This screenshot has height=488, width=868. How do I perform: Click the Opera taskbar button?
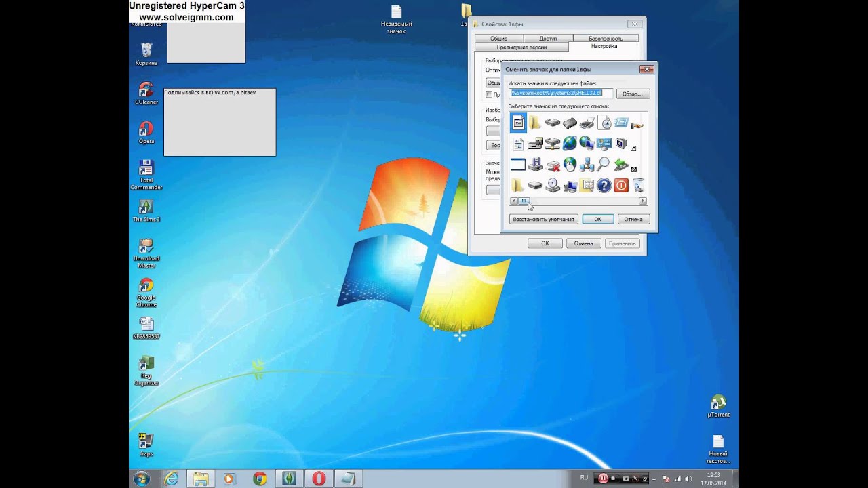tap(319, 479)
